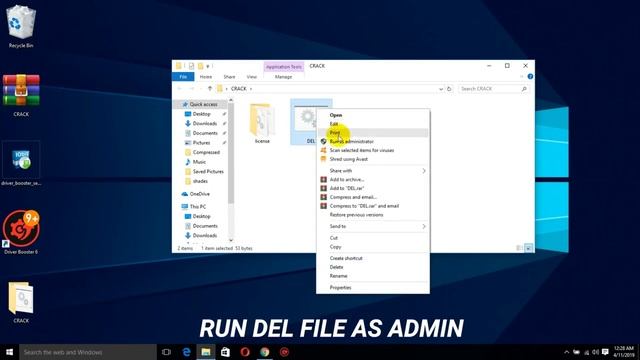
Task: Launch Opera from the taskbar
Action: [245, 352]
